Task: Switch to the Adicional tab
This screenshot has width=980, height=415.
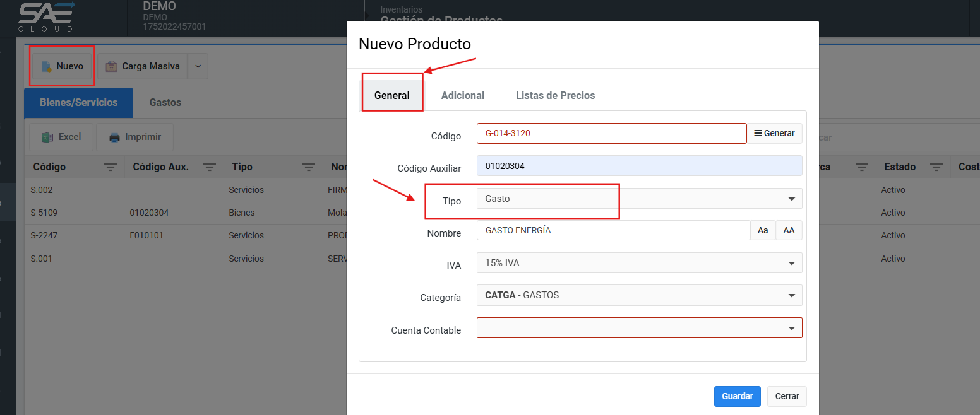Action: click(x=462, y=96)
